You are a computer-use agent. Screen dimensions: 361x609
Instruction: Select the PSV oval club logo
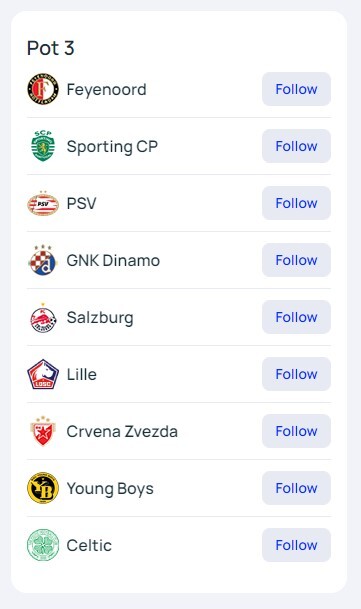43,203
